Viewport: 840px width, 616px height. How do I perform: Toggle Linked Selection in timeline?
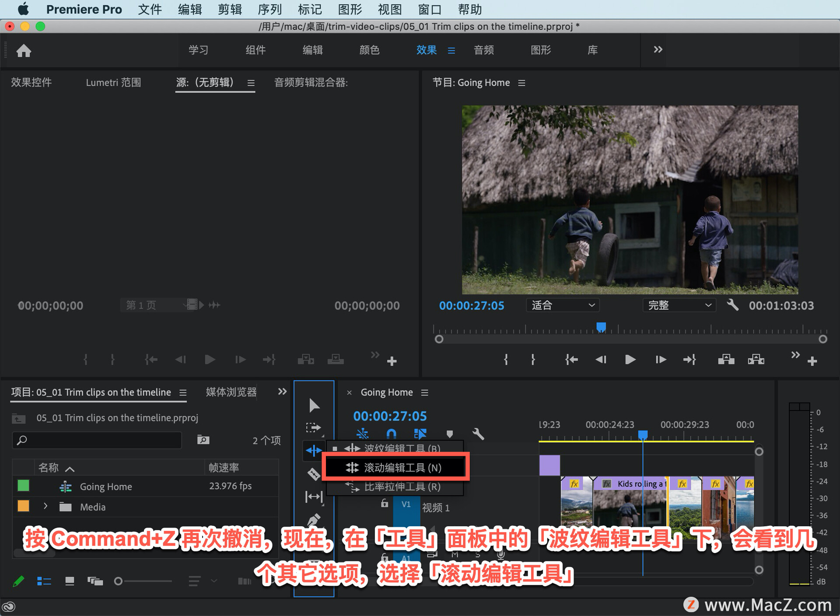coord(420,434)
